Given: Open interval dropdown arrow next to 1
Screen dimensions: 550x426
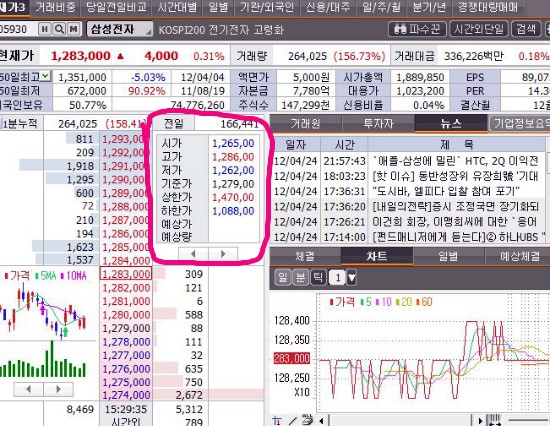Looking at the screenshot, I should click(351, 278).
